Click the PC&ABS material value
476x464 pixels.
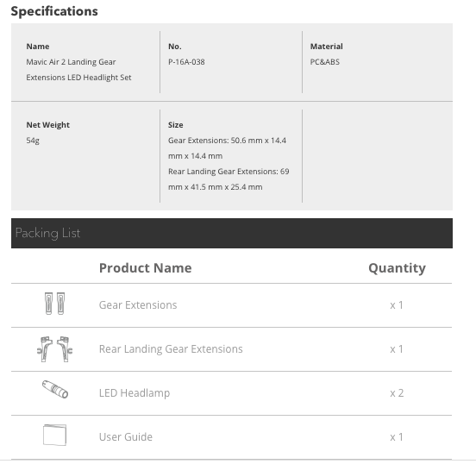pyautogui.click(x=325, y=62)
